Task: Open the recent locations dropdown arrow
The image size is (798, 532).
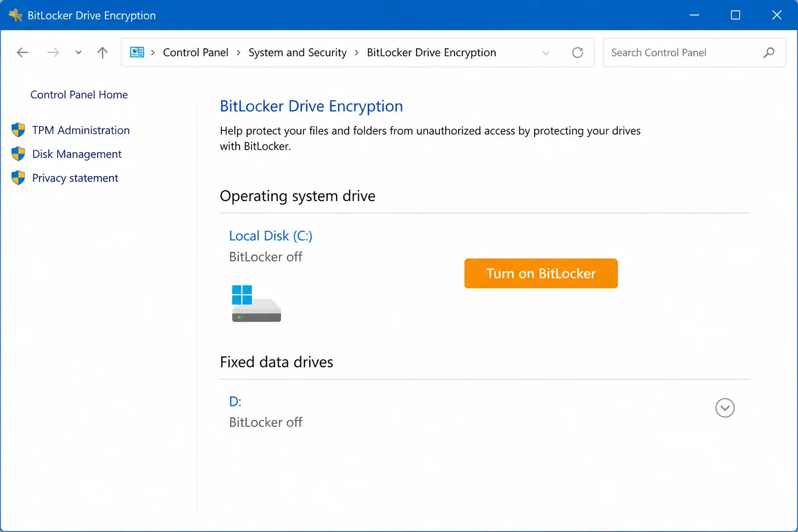Action: click(78, 52)
